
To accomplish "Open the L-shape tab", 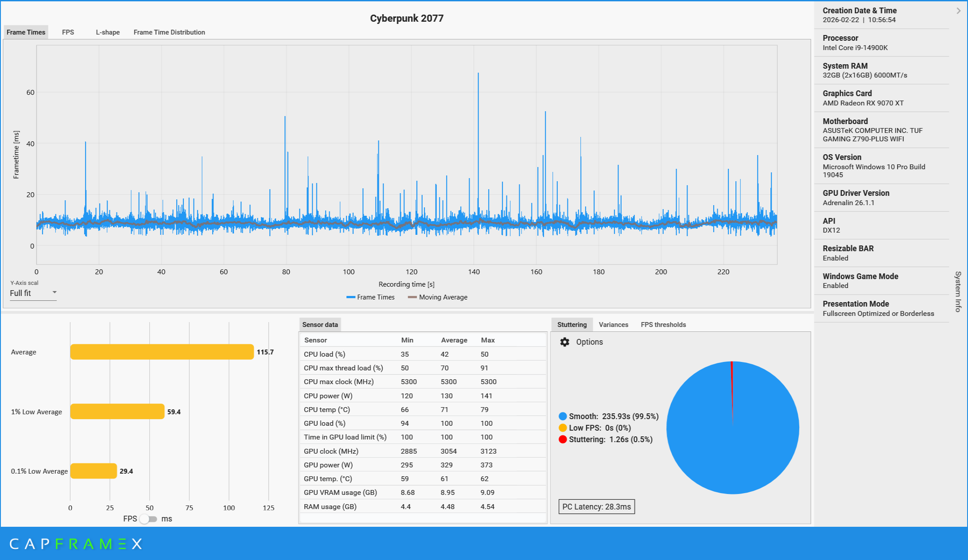I will pos(108,32).
